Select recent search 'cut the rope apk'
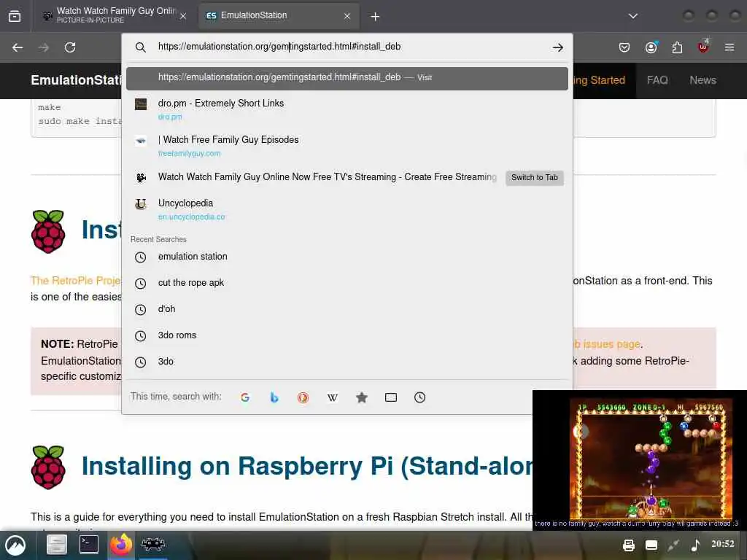The image size is (747, 560). point(347,283)
